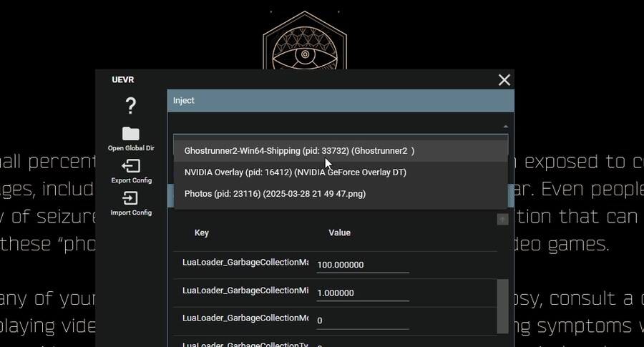The image size is (644, 347).
Task: Close the UEVR window with the X
Action: [x=504, y=79]
